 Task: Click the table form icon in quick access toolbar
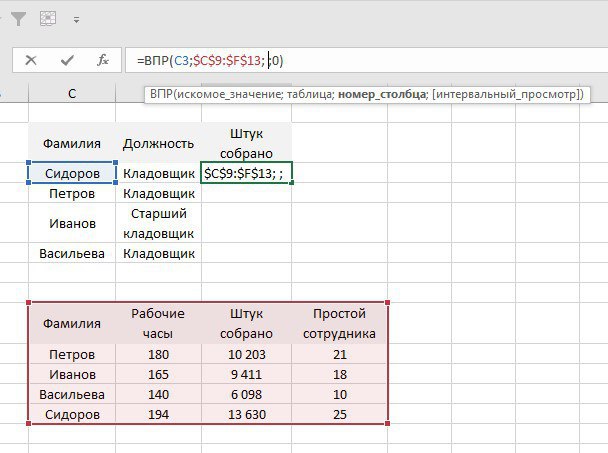coord(48,19)
